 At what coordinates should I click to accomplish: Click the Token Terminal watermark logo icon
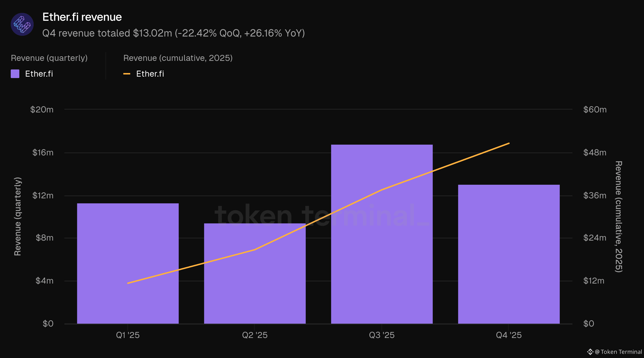[590, 352]
